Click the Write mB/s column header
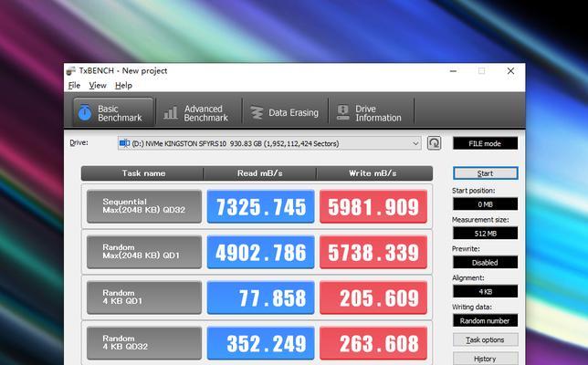This screenshot has width=588, height=365. (x=373, y=173)
